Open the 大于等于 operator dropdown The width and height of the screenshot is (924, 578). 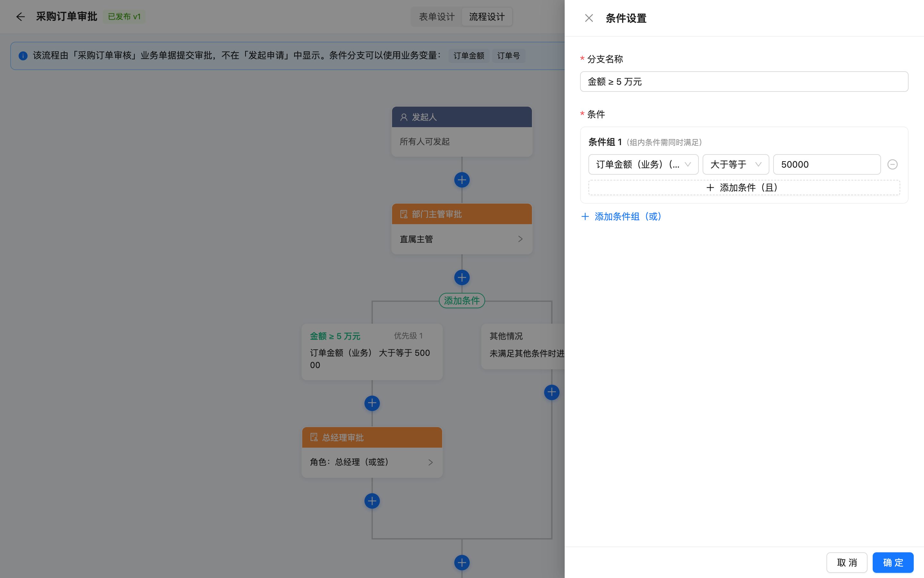point(735,164)
